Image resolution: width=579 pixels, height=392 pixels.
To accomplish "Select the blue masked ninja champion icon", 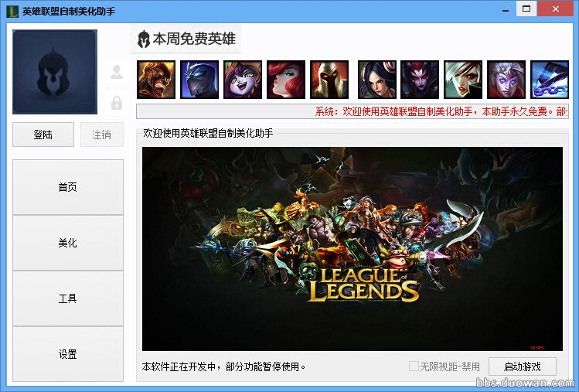I will [x=199, y=80].
